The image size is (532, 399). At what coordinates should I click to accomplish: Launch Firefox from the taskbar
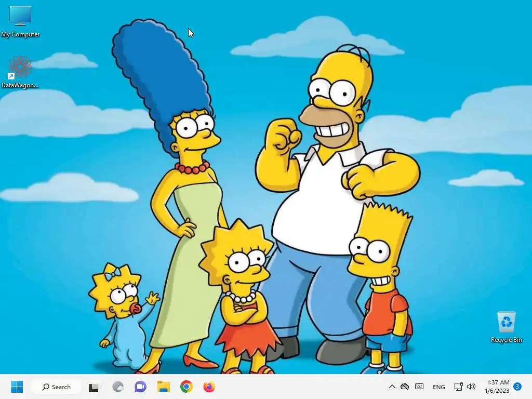coord(209,387)
